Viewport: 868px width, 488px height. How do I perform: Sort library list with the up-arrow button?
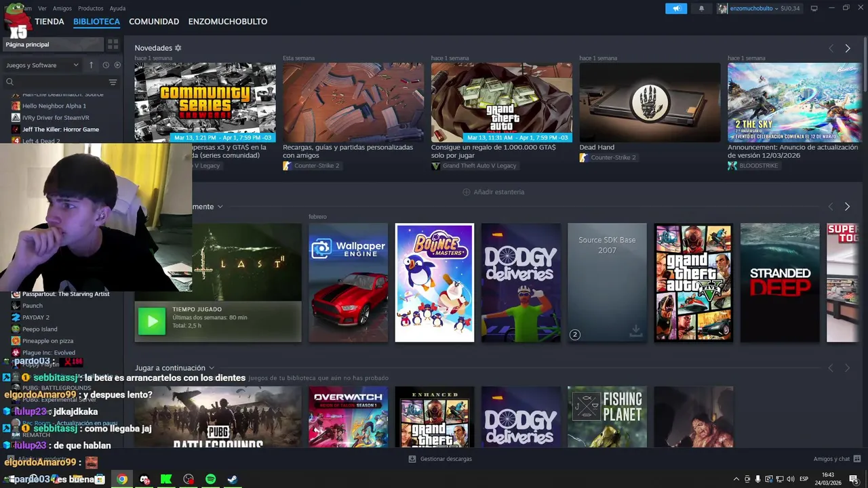[x=91, y=65]
